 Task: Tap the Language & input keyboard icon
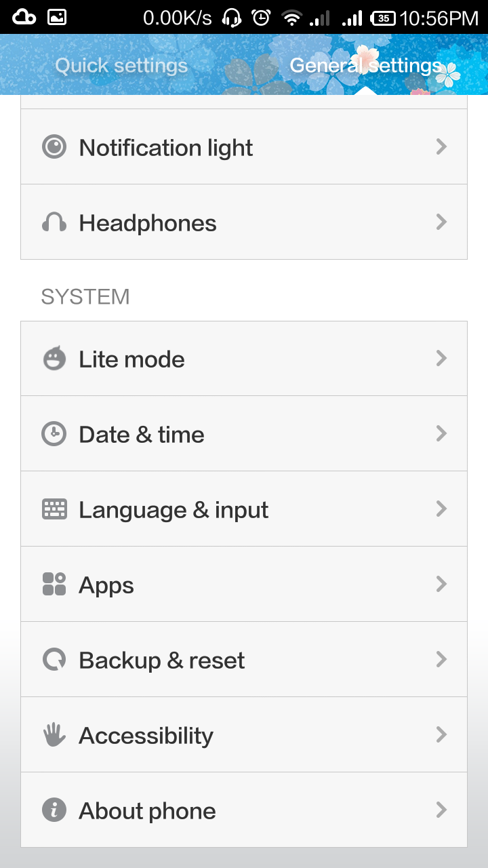tap(54, 509)
